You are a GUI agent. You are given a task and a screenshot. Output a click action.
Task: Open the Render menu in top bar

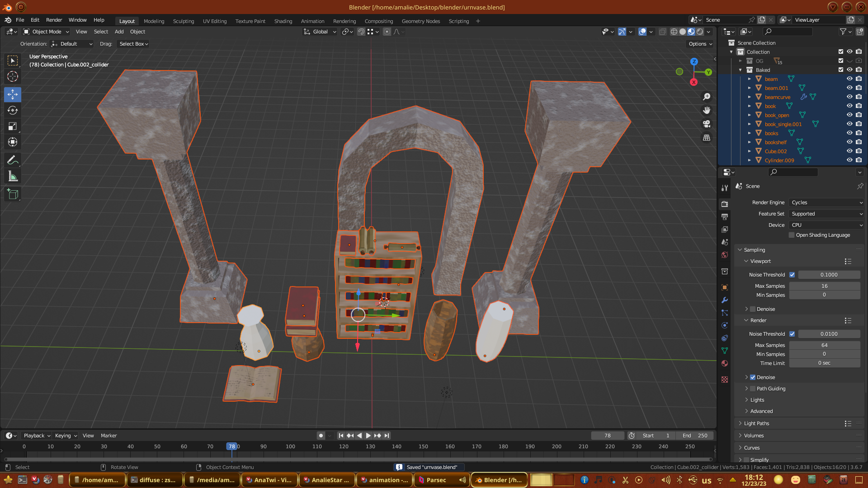[54, 20]
